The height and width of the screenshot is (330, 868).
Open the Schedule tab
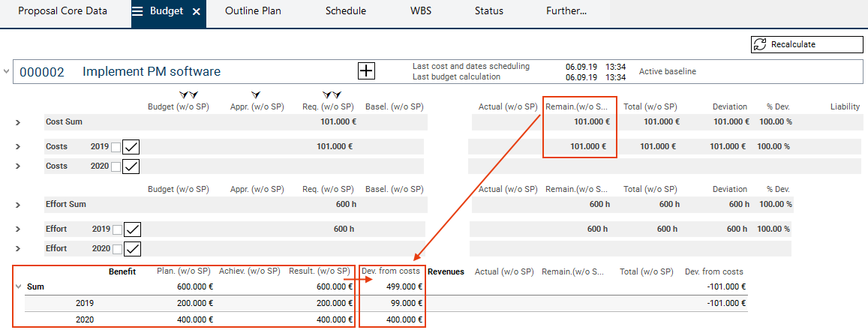coord(346,11)
